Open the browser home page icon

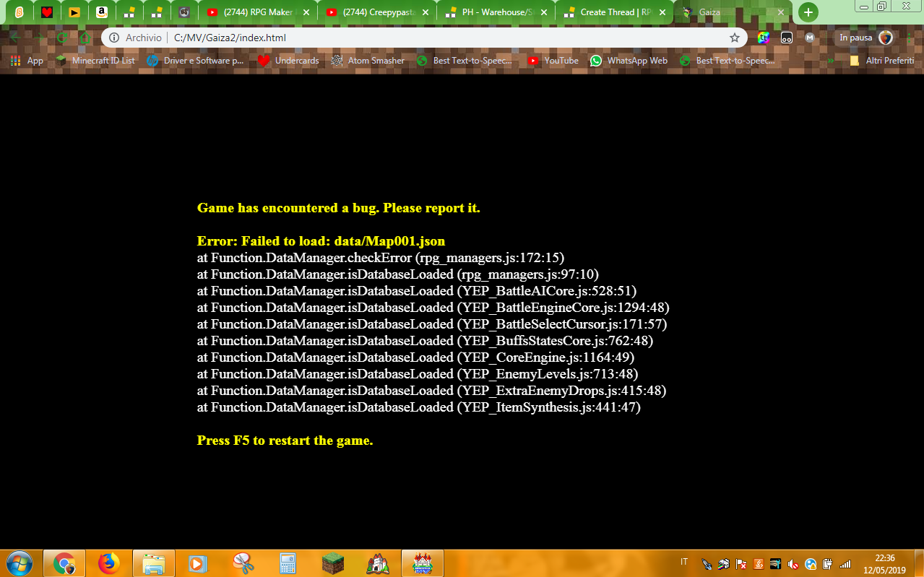click(85, 38)
